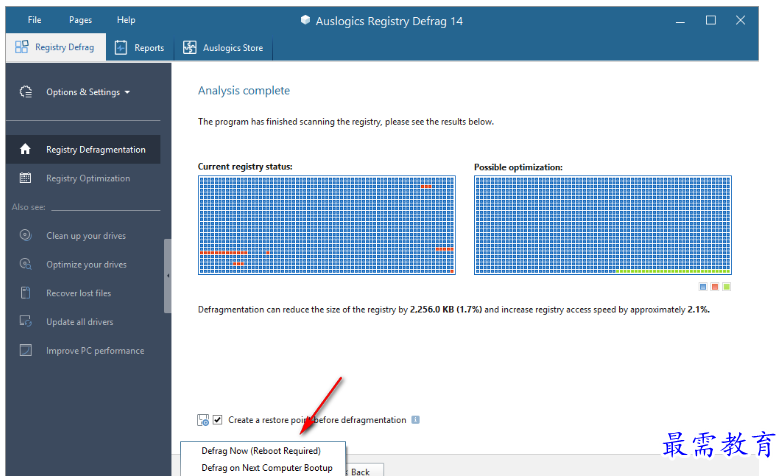Click the Registry Defrag tab icon

click(22, 47)
